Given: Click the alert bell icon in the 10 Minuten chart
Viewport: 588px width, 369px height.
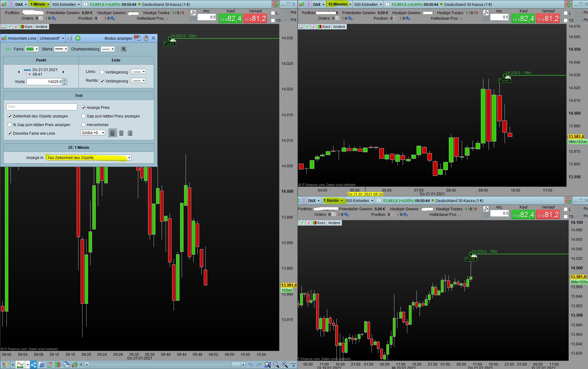Looking at the screenshot, I should [x=301, y=27].
